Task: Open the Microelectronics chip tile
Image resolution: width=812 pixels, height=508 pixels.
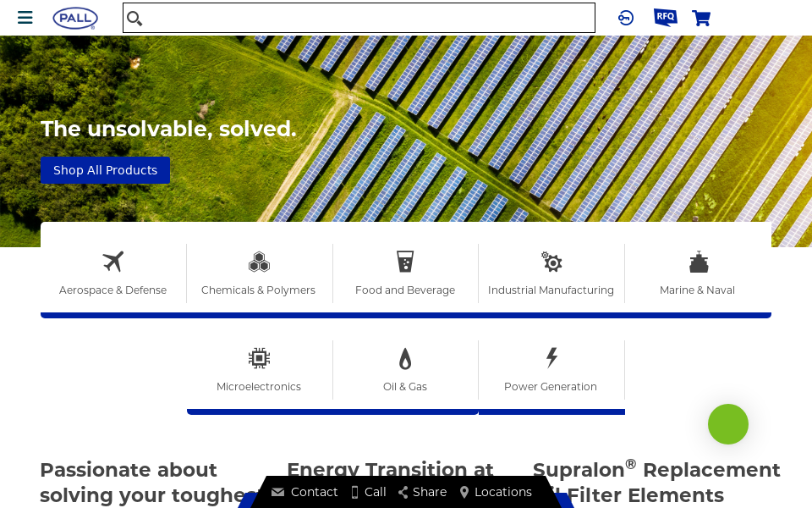Action: click(260, 370)
